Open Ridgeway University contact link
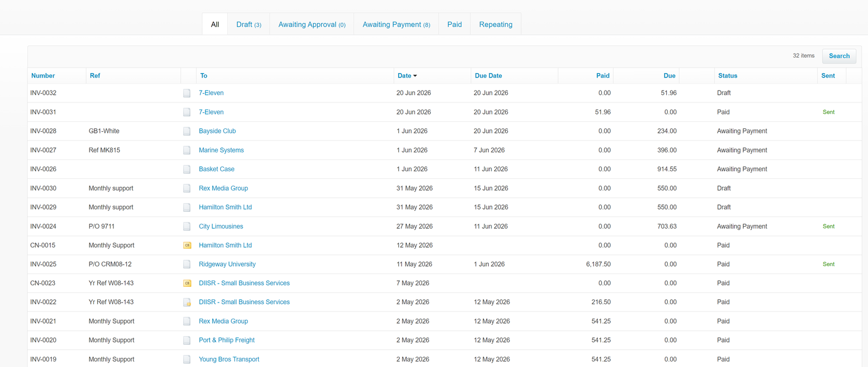Image resolution: width=868 pixels, height=367 pixels. [227, 264]
